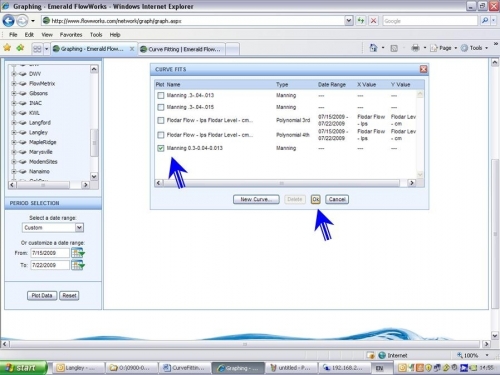
Task: Click the Reset button
Action: coord(69,296)
